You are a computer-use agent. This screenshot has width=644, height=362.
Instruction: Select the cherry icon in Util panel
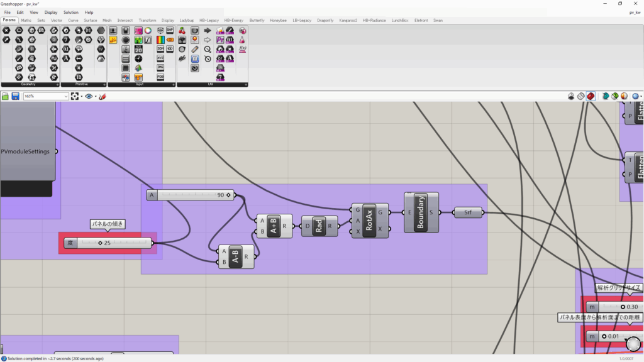tap(182, 30)
